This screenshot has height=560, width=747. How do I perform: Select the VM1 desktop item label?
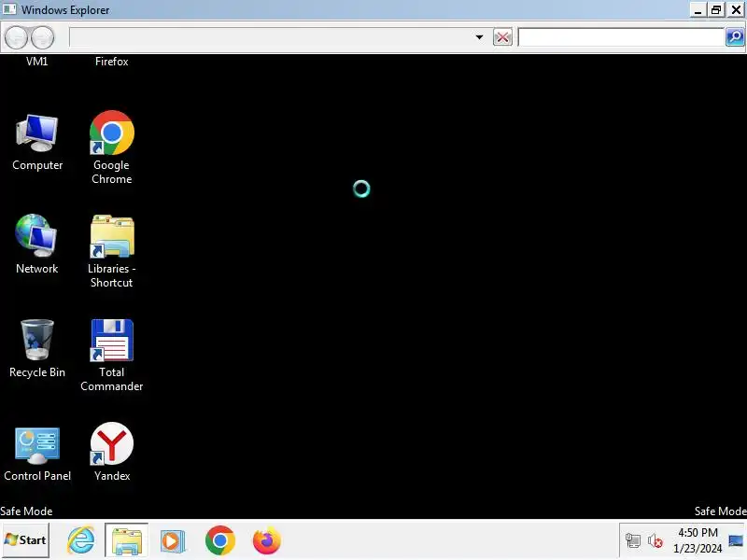tap(36, 62)
